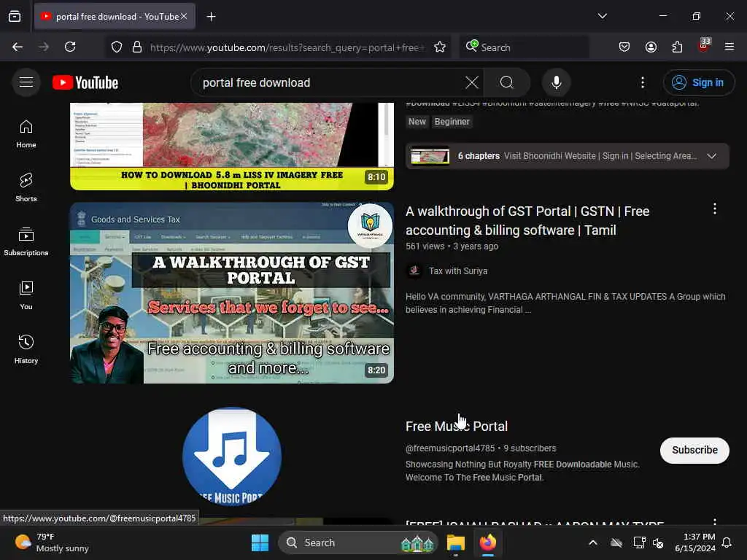Image resolution: width=747 pixels, height=560 pixels.
Task: Open Firefox account icon
Action: click(x=651, y=47)
